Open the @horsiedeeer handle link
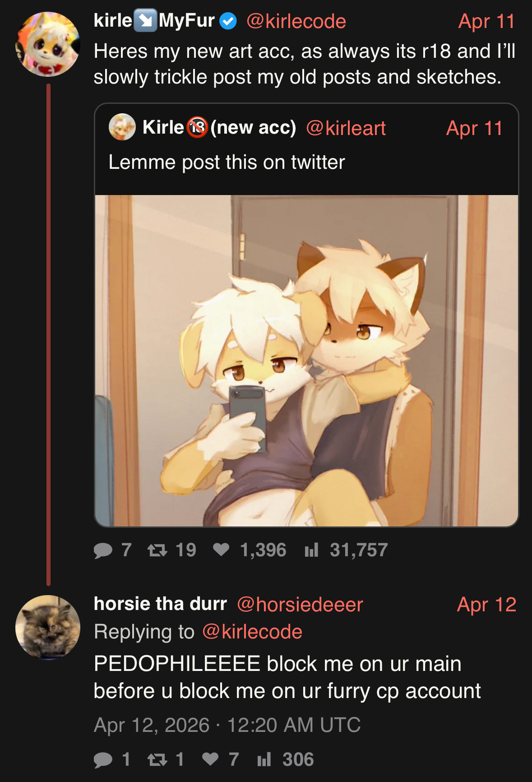Screen dimensions: 532x782 [300, 605]
